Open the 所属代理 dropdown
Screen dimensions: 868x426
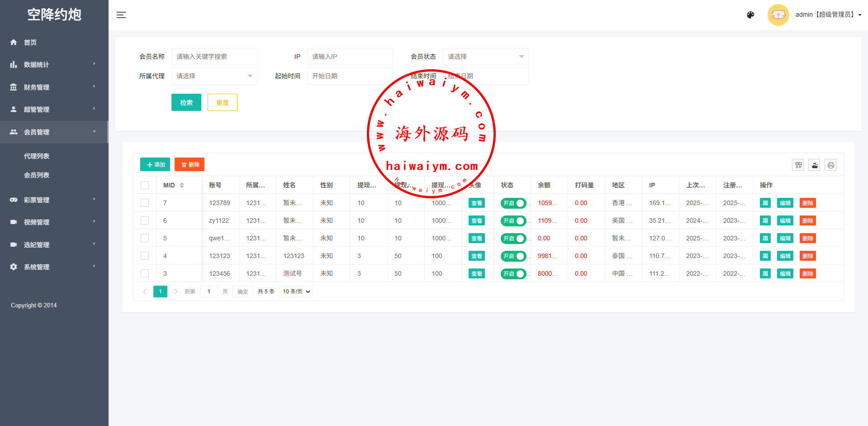click(214, 76)
